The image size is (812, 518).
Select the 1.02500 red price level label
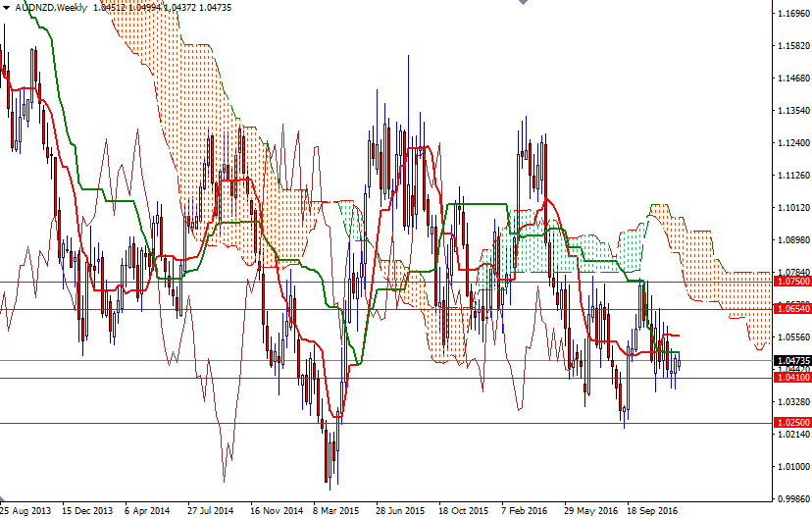pos(792,422)
